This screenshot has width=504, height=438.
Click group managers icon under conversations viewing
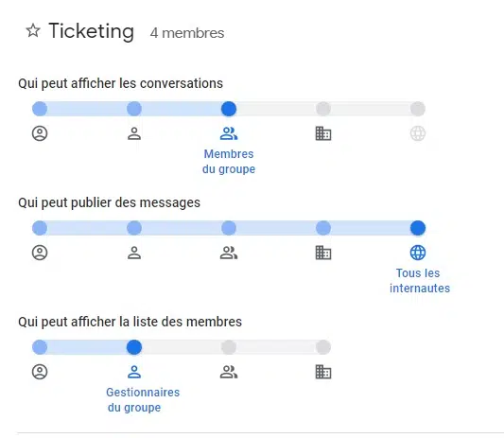134,133
